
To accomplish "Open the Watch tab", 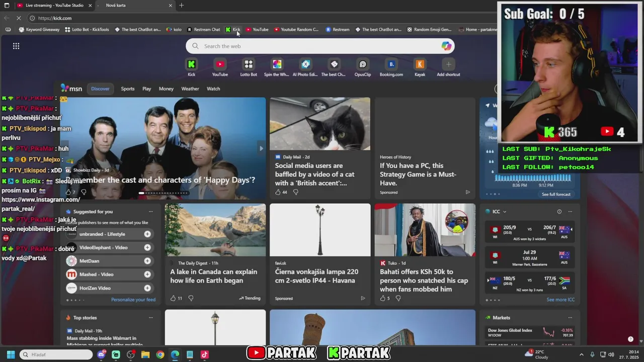I will click(x=213, y=88).
